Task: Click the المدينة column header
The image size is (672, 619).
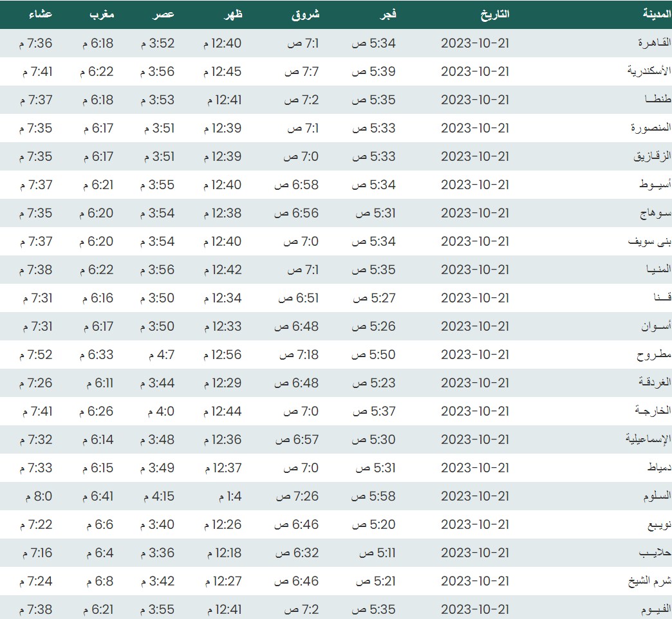Action: click(x=657, y=14)
